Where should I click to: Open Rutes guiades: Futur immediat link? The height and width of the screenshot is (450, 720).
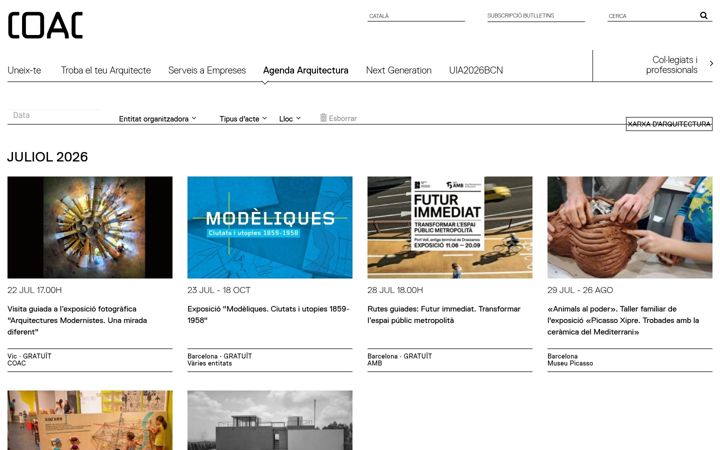444,315
